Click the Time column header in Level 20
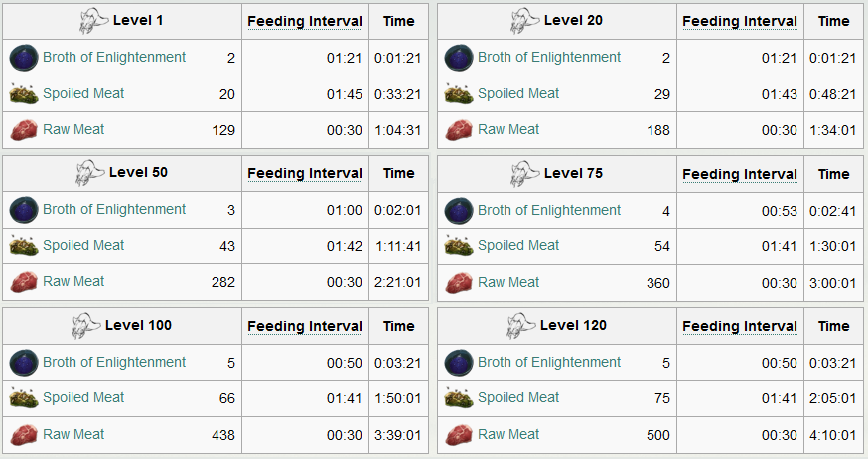 833,21
